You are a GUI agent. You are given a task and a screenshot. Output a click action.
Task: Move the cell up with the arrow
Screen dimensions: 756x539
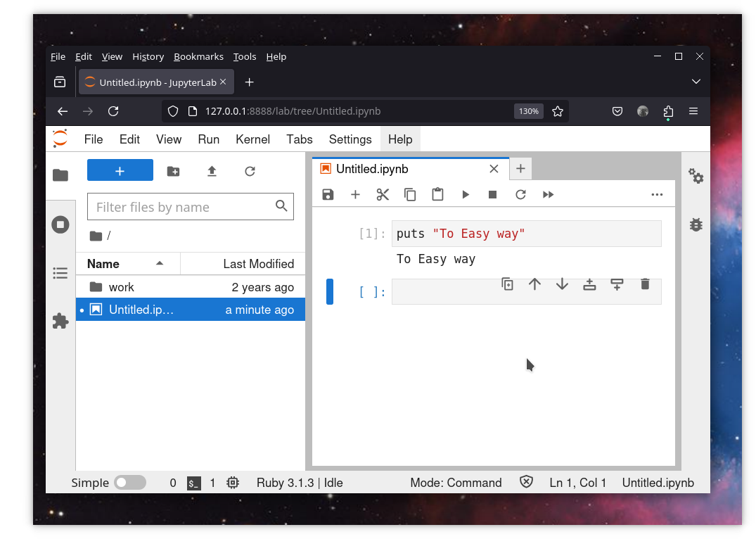point(534,284)
